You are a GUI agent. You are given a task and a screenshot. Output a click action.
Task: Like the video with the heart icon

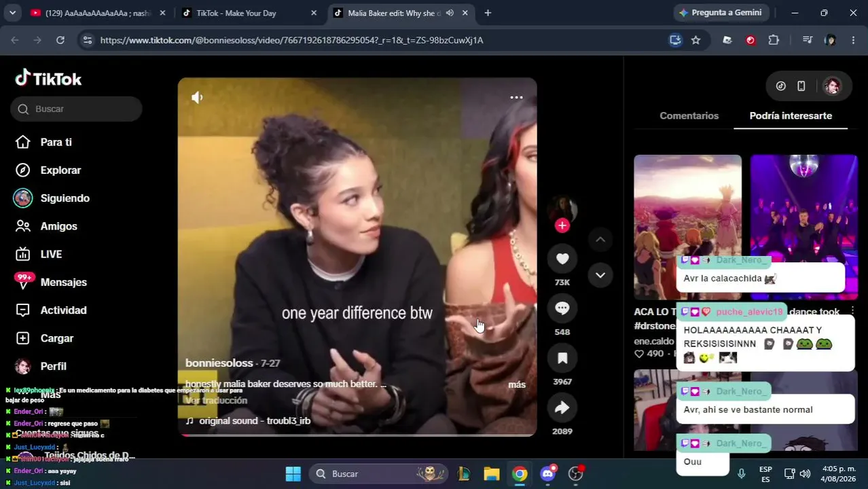tap(562, 259)
